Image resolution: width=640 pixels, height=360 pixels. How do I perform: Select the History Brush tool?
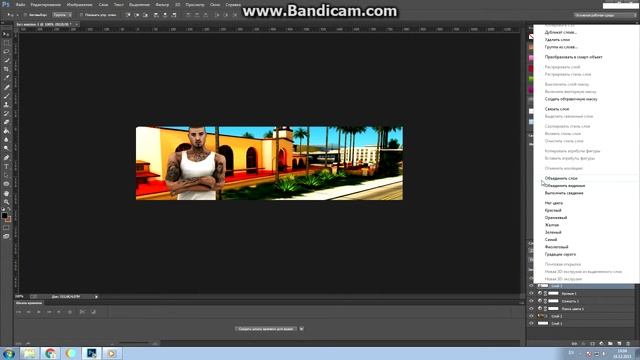point(6,113)
